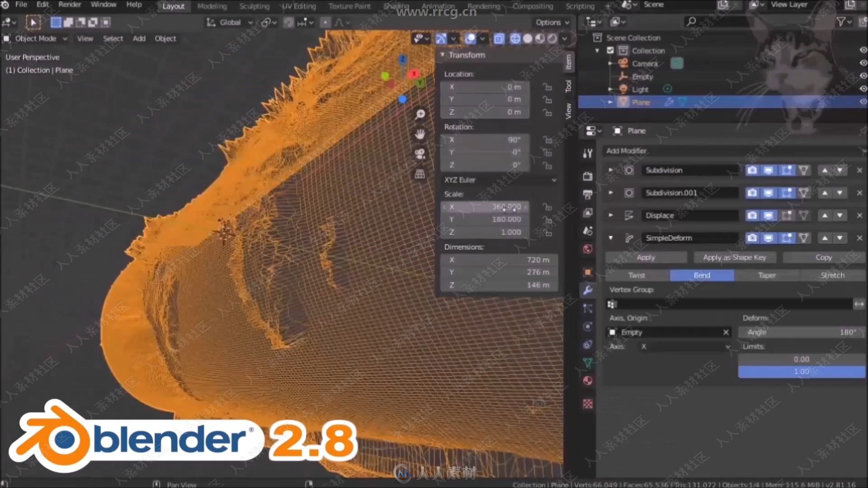
Task: Click the Bend tab in SimpleDeform
Action: [x=702, y=275]
